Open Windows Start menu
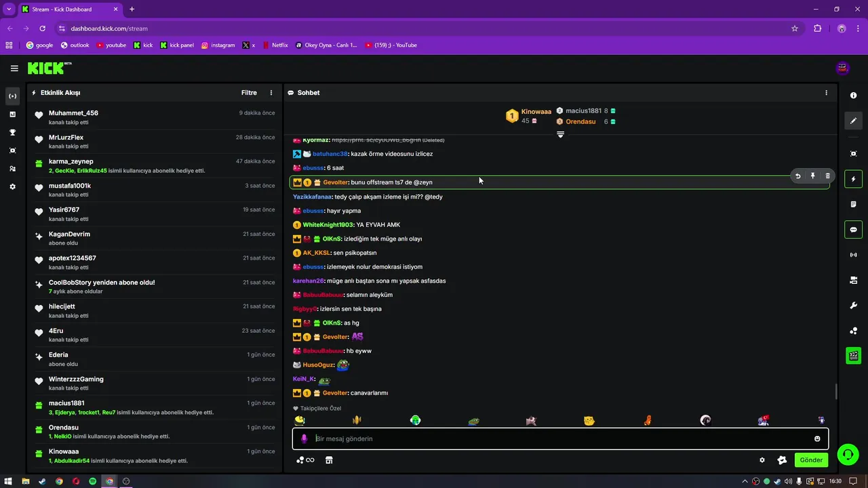 click(7, 481)
